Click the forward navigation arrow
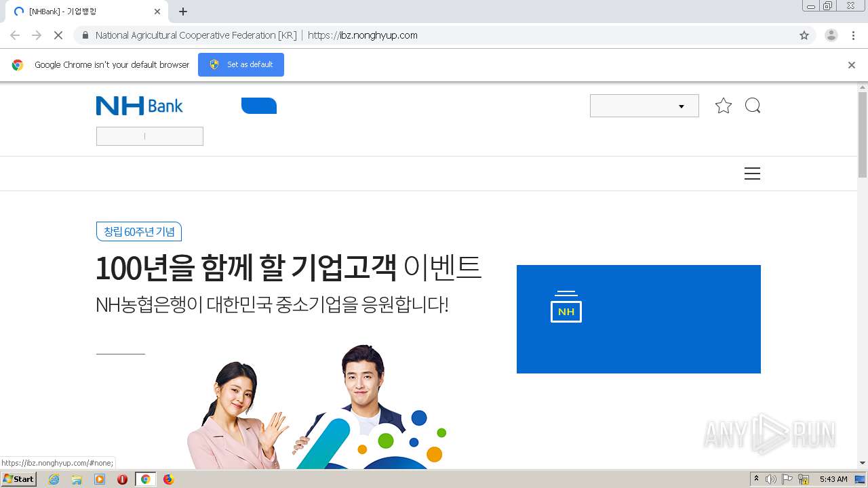The height and width of the screenshot is (488, 868). pos(37,35)
